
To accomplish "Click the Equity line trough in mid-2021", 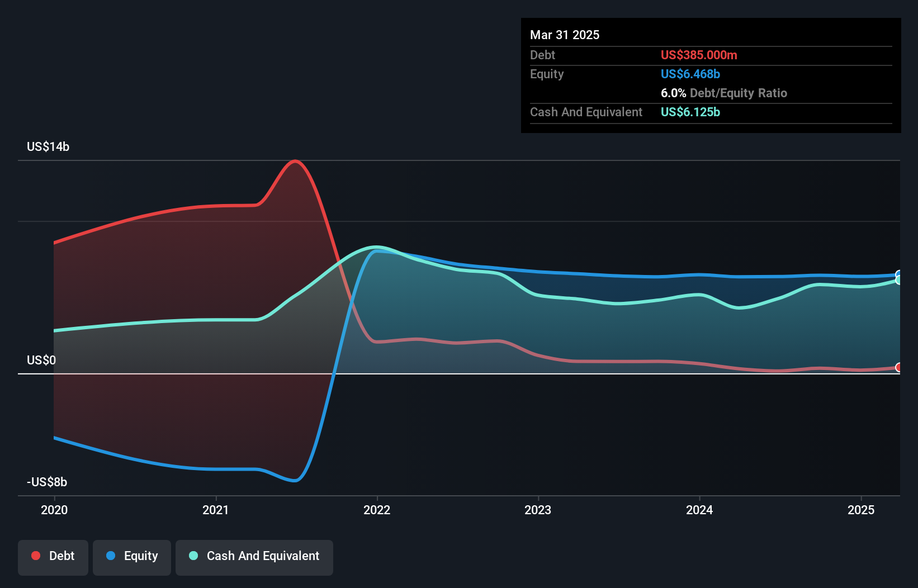I will [x=295, y=480].
